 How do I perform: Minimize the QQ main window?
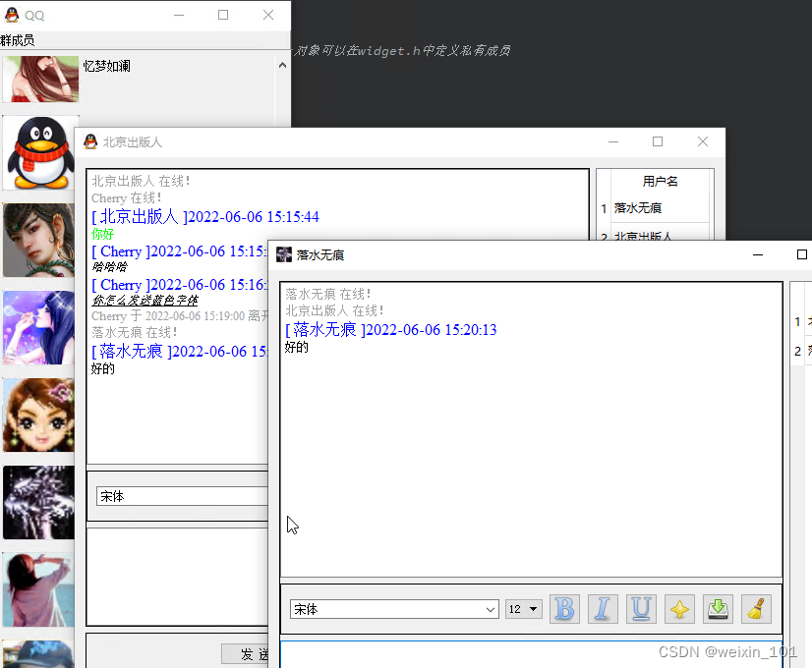pos(179,15)
